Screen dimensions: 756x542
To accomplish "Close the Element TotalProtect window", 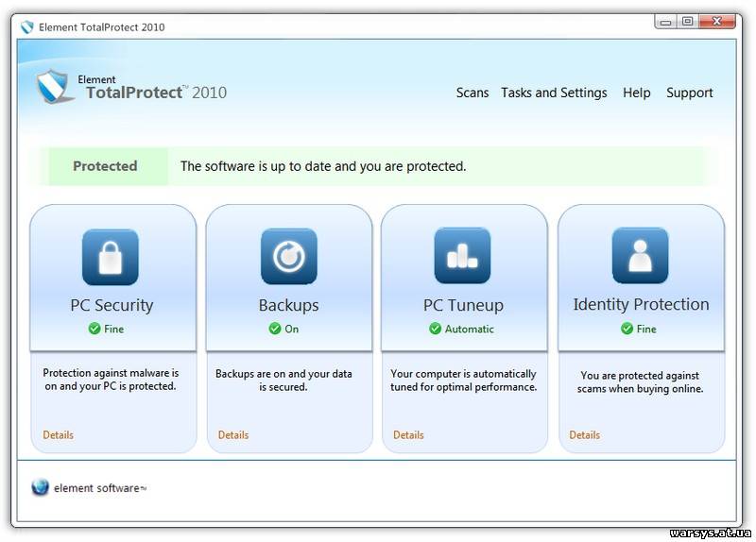I will pyautogui.click(x=717, y=22).
